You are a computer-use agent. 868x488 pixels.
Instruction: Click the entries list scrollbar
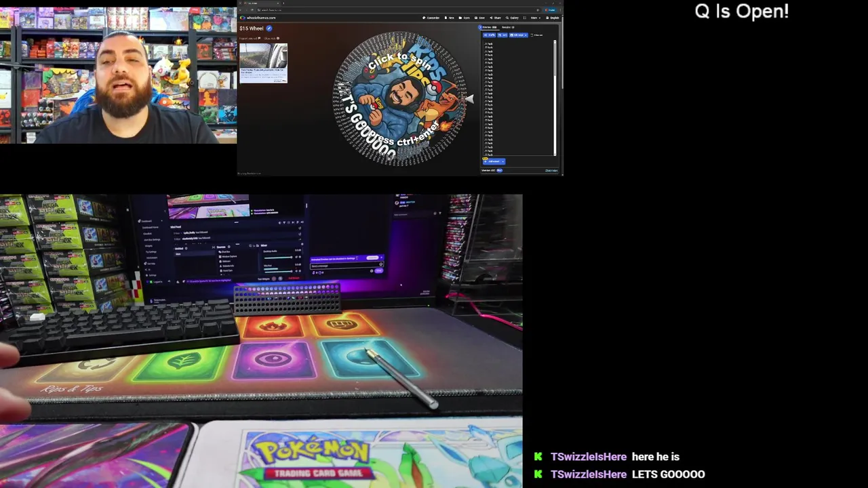tap(554, 97)
